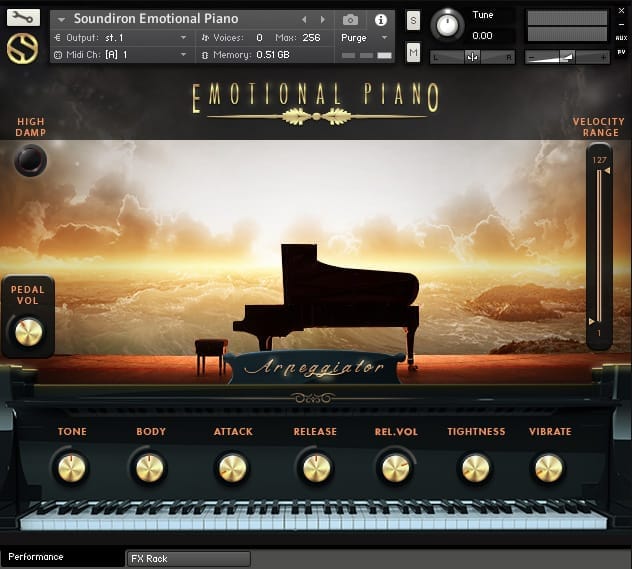Image resolution: width=632 pixels, height=569 pixels.
Task: Expand the Purge dropdown menu
Action: (x=365, y=38)
